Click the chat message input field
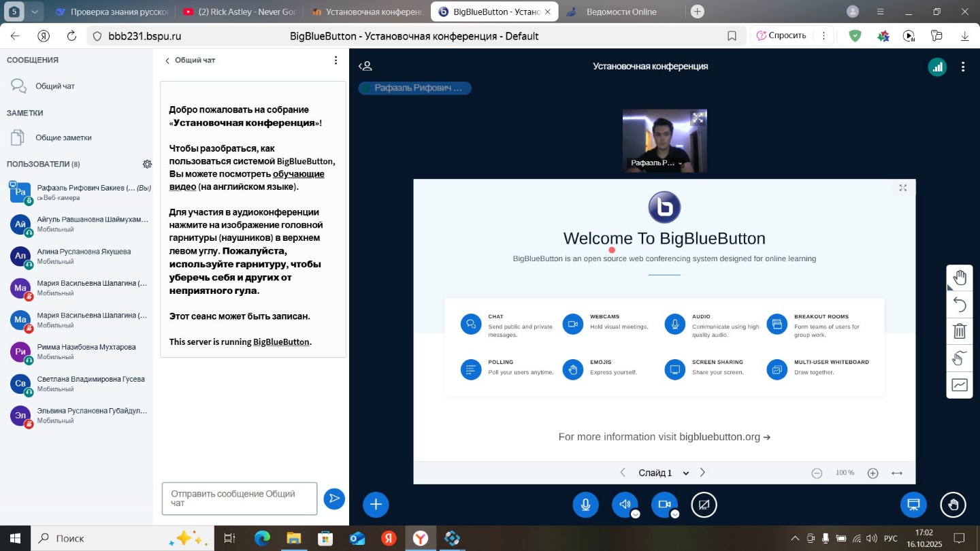 click(x=239, y=499)
